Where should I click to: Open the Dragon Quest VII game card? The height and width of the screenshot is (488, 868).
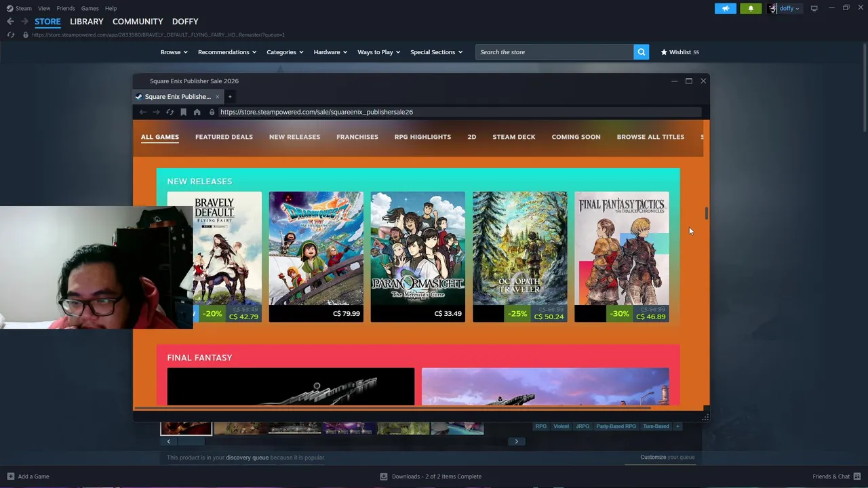coord(316,256)
